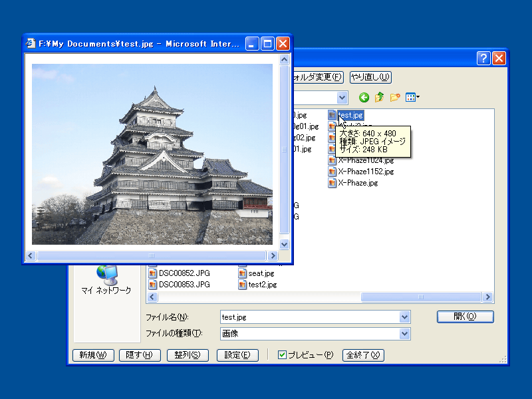Click the file list horizontal scrollbar thumb
This screenshot has height=399, width=532.
[421, 297]
